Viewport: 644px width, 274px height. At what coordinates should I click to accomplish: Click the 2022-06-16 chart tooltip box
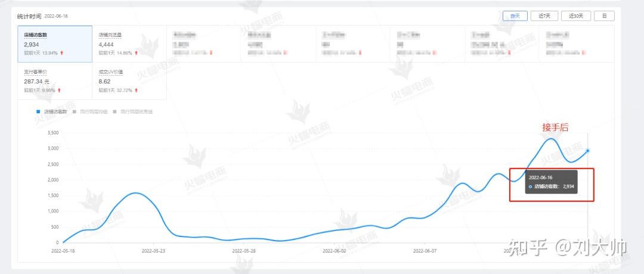pyautogui.click(x=552, y=182)
